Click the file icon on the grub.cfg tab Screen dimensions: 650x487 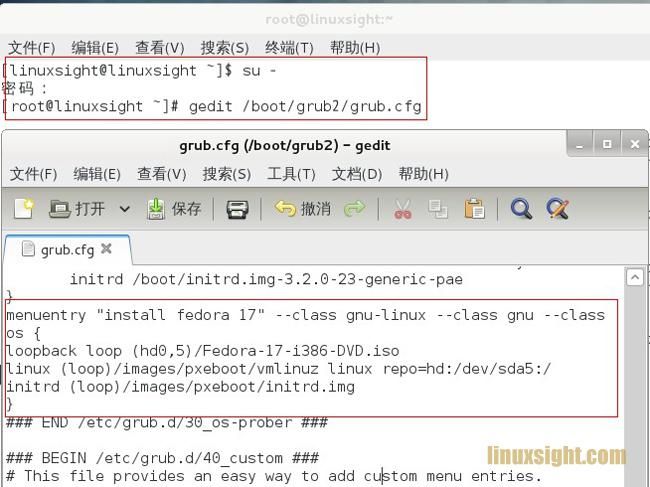pyautogui.click(x=28, y=249)
